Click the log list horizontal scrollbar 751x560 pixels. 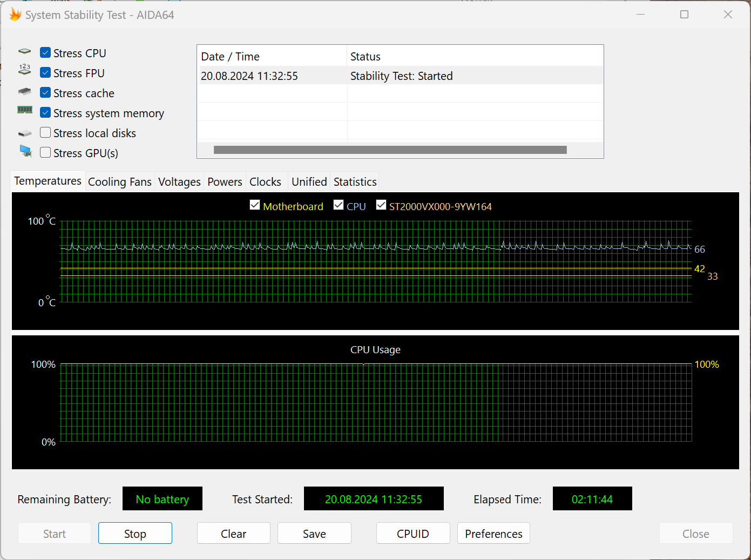pyautogui.click(x=390, y=150)
